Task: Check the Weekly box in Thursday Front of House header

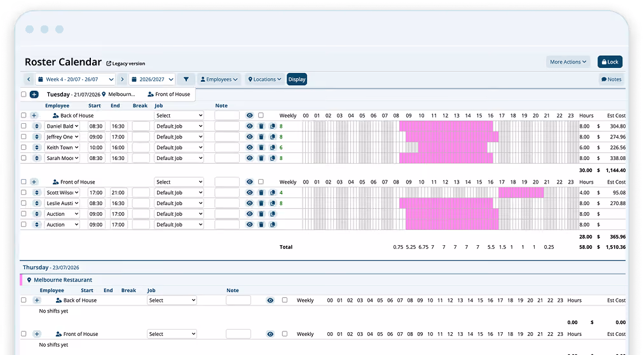Action: coord(285,334)
